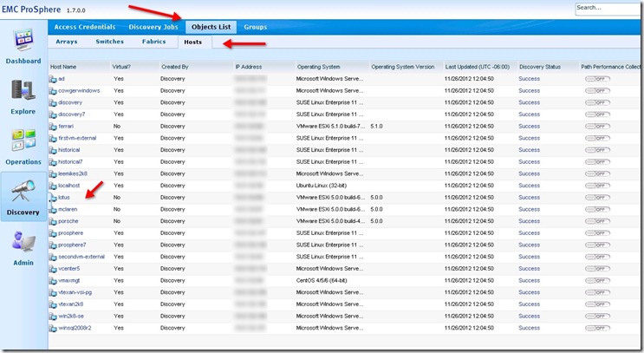Enable path performance collection for lotus
Image resolution: width=644 pixels, height=353 pixels.
coord(597,198)
